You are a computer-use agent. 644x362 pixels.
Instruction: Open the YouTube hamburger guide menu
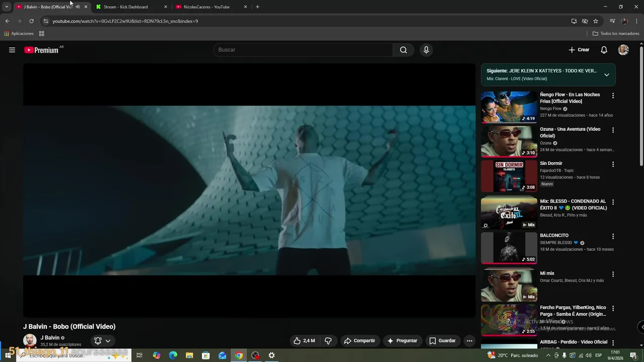pos(12,50)
